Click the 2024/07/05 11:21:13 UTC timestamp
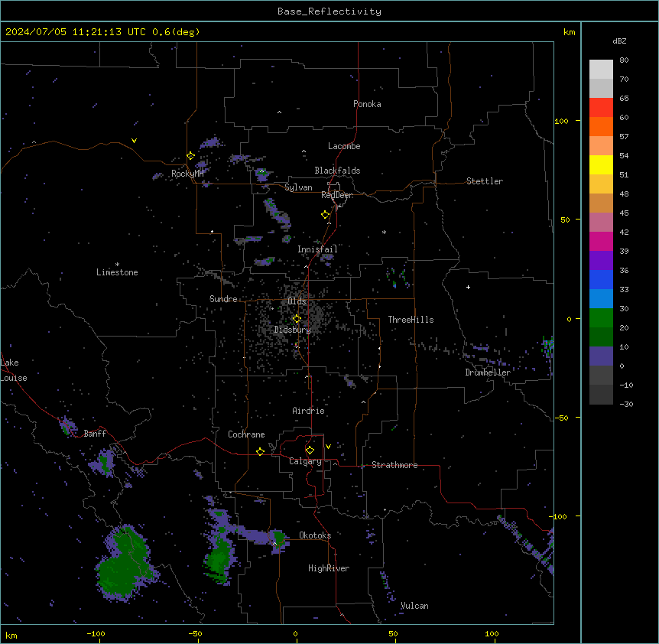 pos(76,32)
